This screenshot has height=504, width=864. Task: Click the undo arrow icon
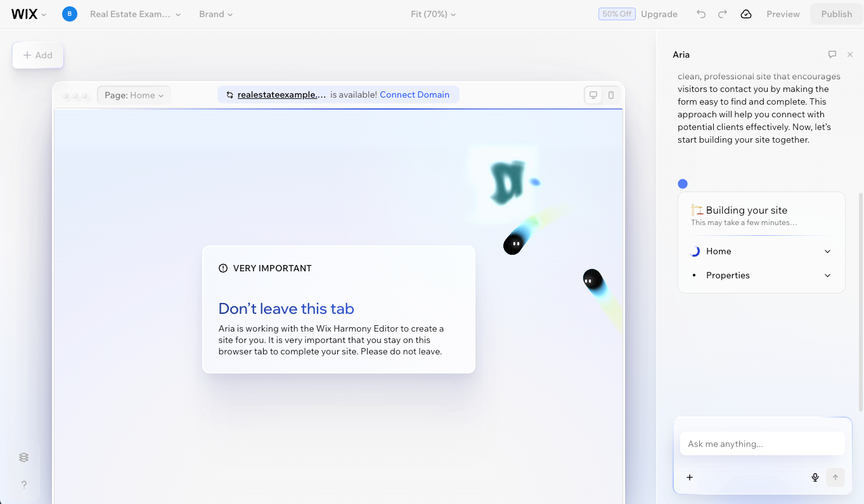click(700, 14)
